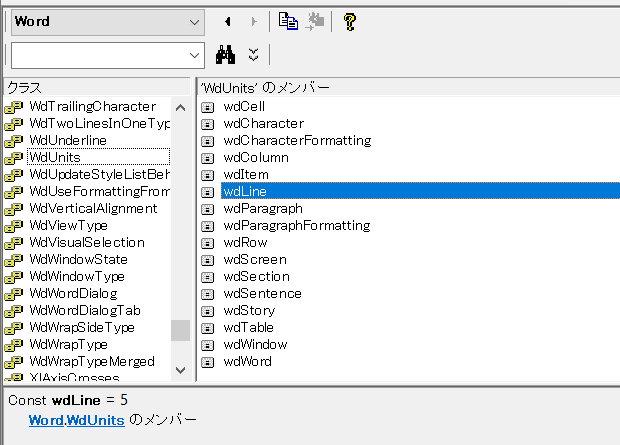Click the Copy to Clipboard icon
This screenshot has height=445, width=620.
[288, 21]
